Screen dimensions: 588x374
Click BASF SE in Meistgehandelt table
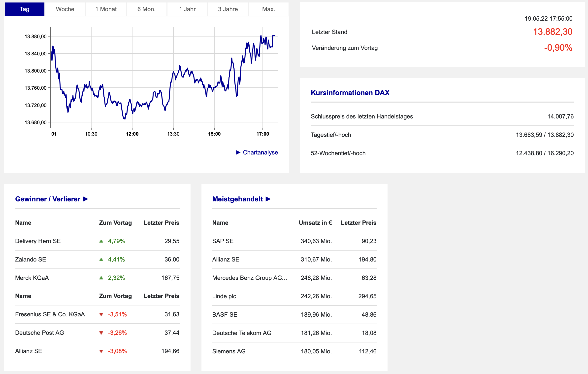coord(225,315)
